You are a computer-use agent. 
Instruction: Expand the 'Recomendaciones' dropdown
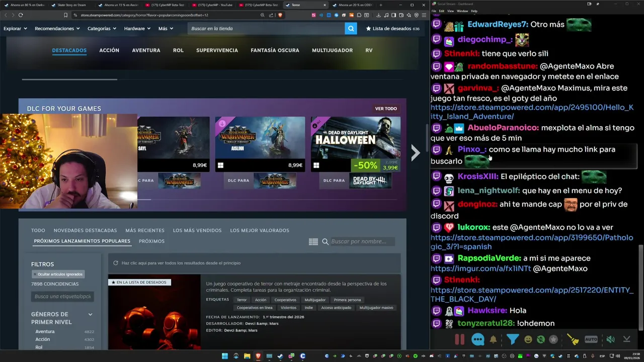pos(57,29)
